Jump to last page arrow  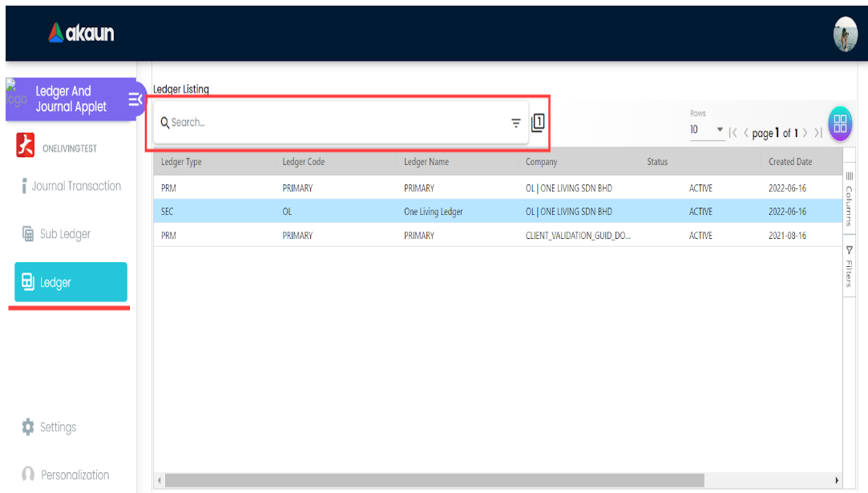(x=818, y=133)
